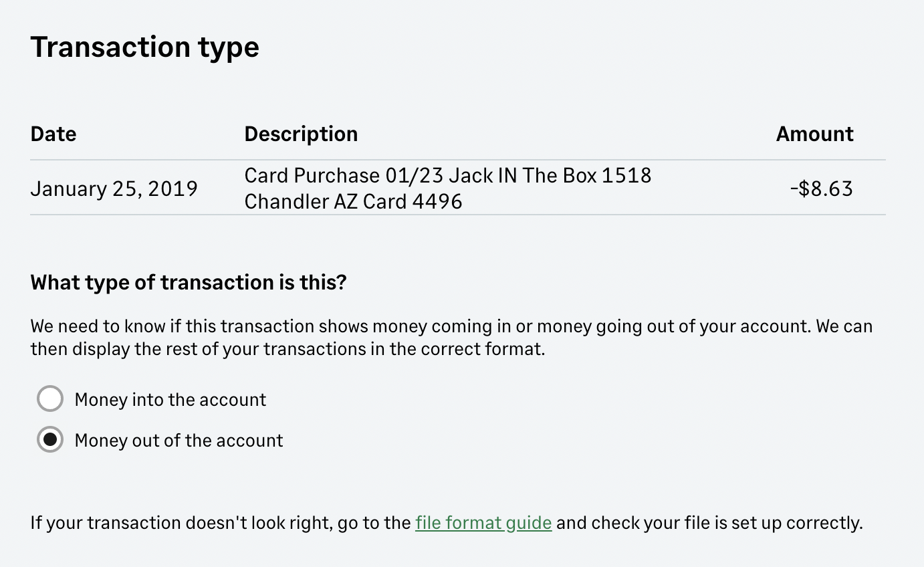Click the underlined green guide hyperlink

(483, 522)
